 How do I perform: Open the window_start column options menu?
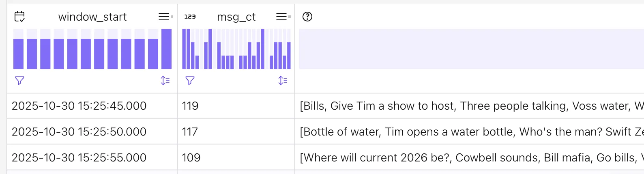pos(164,17)
